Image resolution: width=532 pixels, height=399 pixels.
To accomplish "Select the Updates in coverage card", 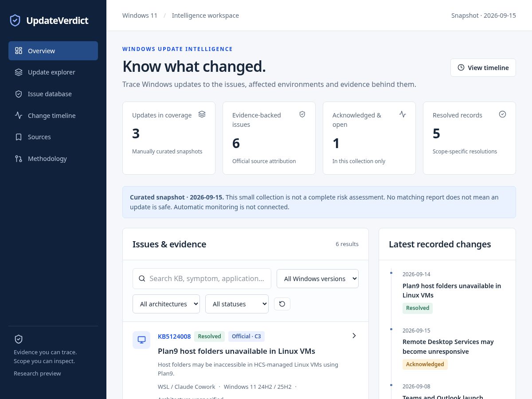I will pos(169,138).
